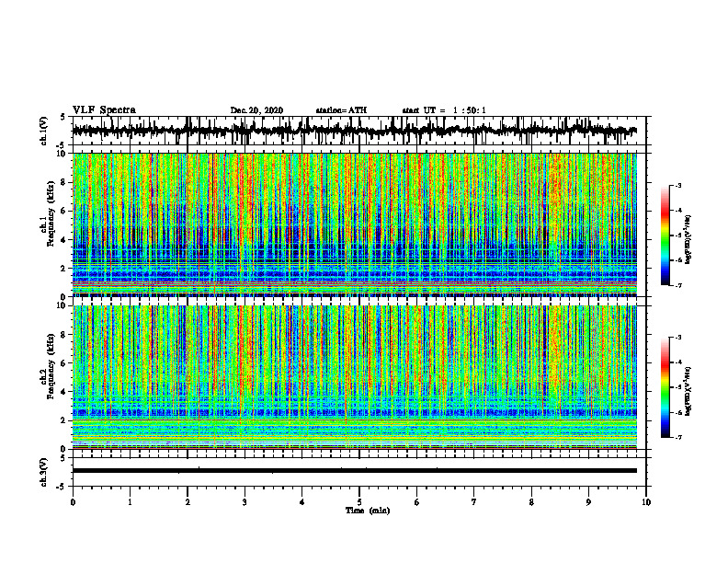
Task: Click the "ch.1(V)" waveform axis label
Action: click(x=45, y=131)
